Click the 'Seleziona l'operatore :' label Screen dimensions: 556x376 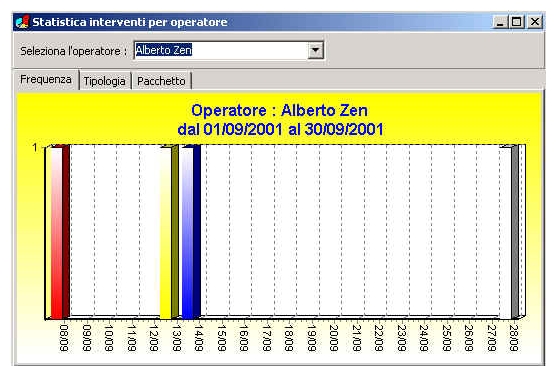point(74,51)
